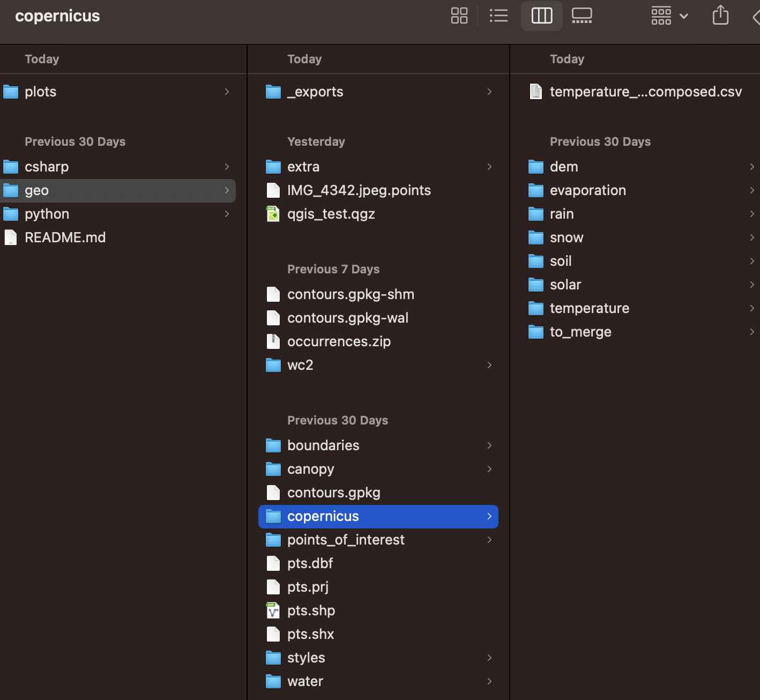Select the evaporation folder

pos(587,190)
